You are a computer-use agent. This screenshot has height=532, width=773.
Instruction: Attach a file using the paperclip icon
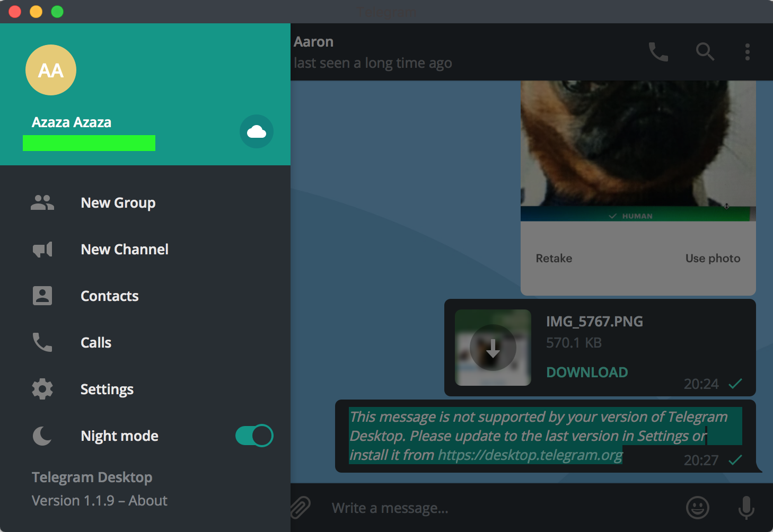300,508
